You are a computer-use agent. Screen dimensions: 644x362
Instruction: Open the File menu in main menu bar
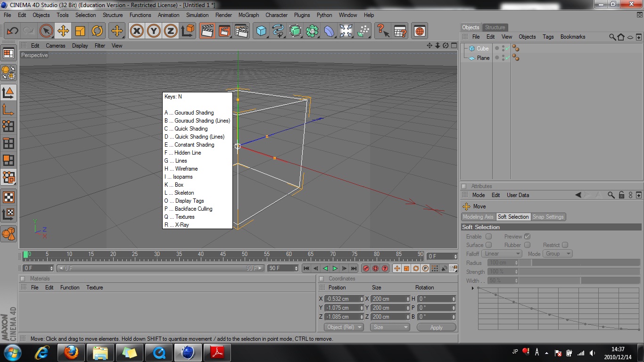click(8, 15)
